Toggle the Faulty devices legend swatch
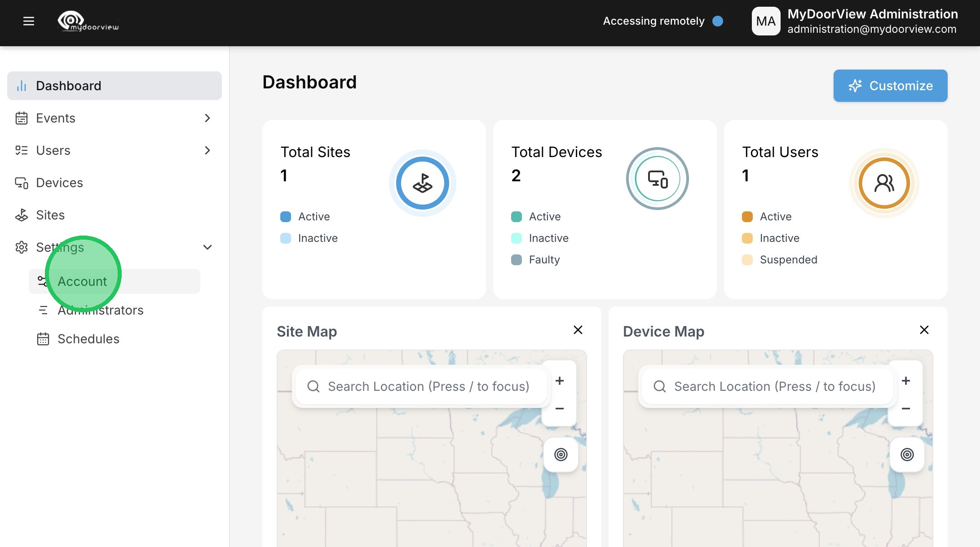The width and height of the screenshot is (980, 547). (x=516, y=260)
